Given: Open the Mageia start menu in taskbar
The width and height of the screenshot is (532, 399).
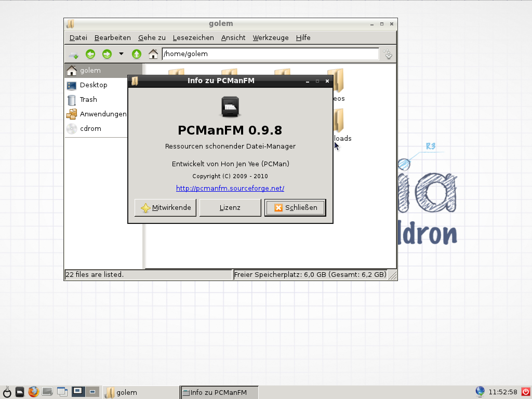Looking at the screenshot, I should pos(7,392).
